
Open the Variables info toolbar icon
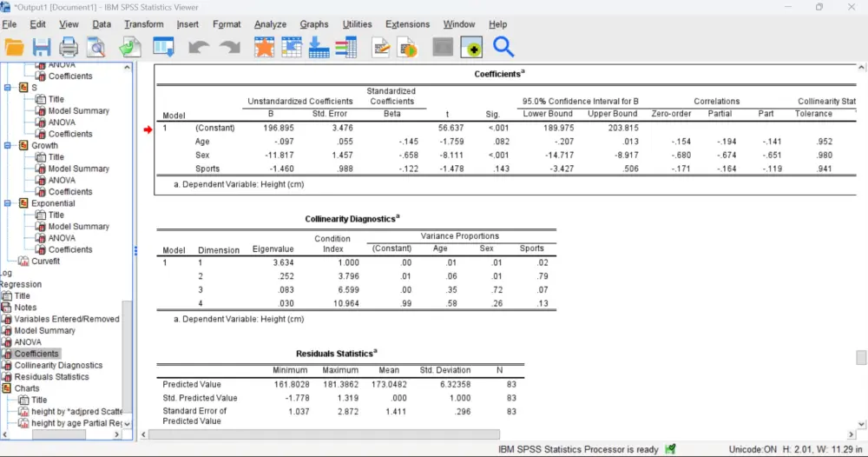coord(346,48)
